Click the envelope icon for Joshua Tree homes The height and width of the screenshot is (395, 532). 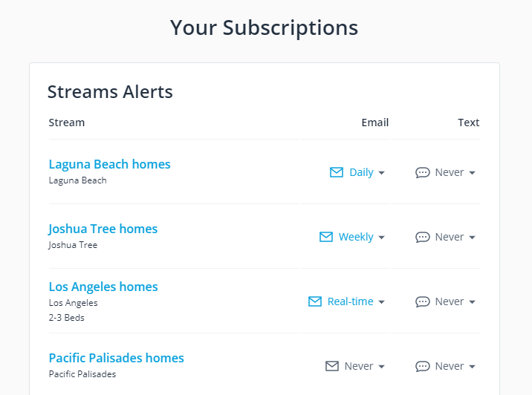[x=326, y=237]
